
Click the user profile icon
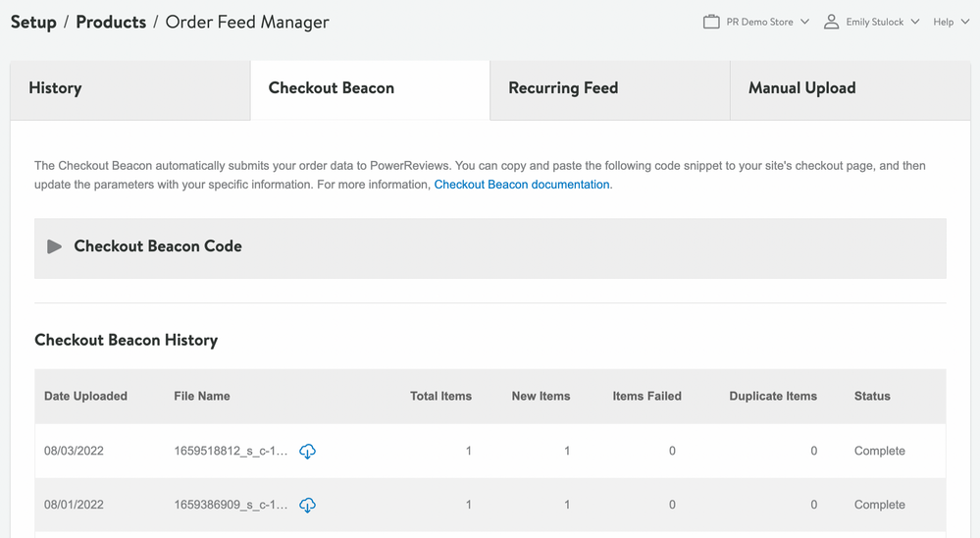click(831, 22)
